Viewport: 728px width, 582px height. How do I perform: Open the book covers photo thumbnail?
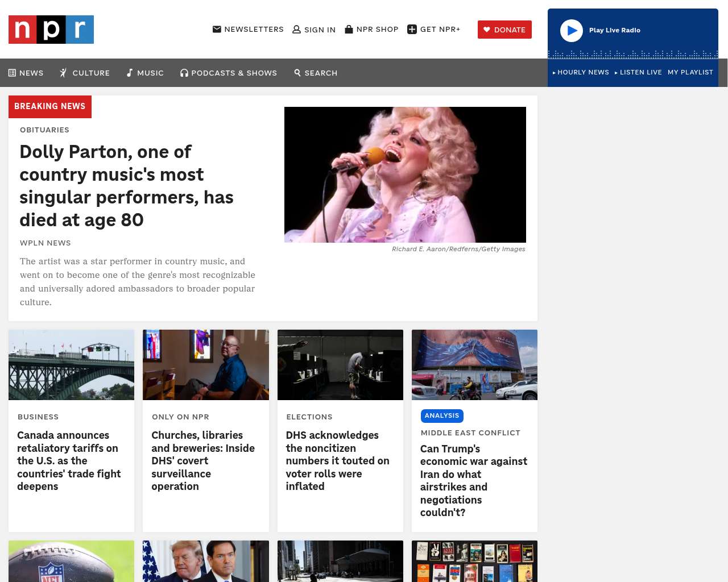click(x=474, y=561)
